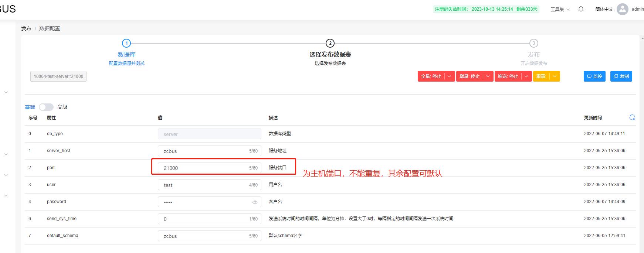The height and width of the screenshot is (253, 644).
Task: Click the 10004-test-server::21000 tag
Action: [x=58, y=76]
